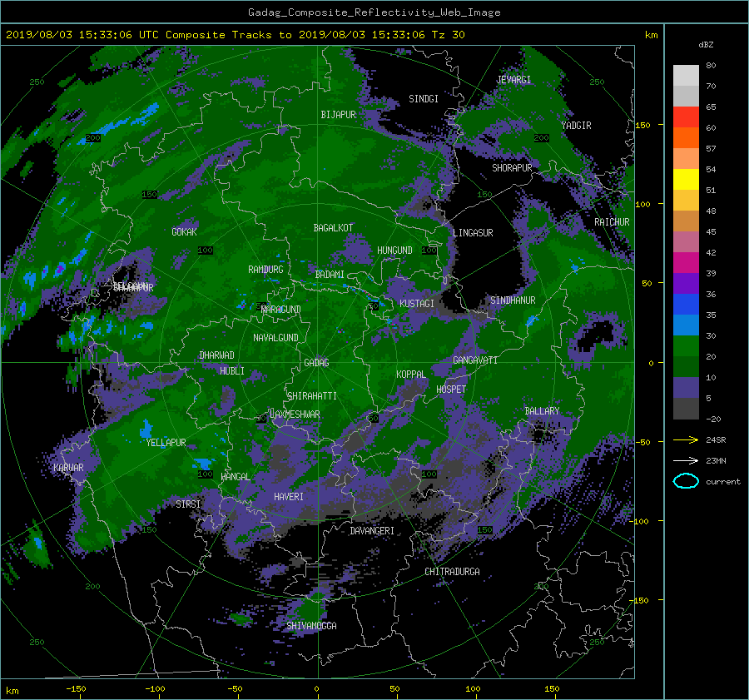
Task: Click the km unit label at bottom-left
Action: click(x=12, y=691)
